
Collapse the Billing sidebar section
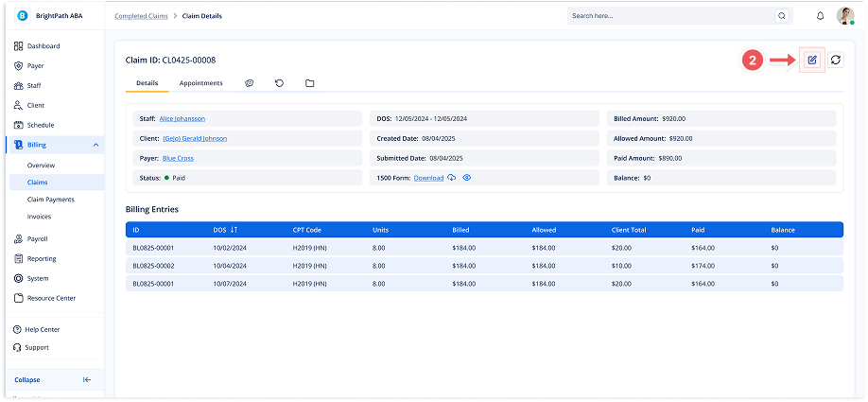pyautogui.click(x=95, y=145)
